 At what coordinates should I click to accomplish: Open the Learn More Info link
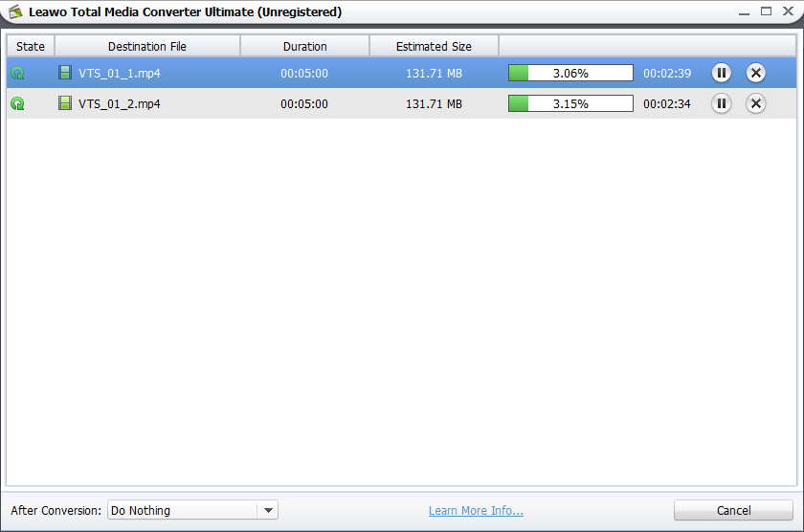pos(476,511)
